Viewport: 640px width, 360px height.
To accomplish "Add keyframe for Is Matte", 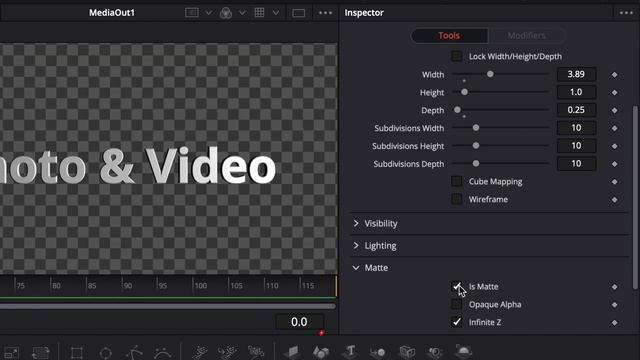I will pos(614,287).
